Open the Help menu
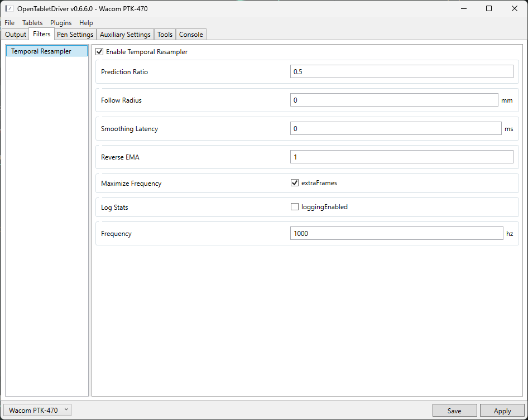 pyautogui.click(x=86, y=23)
